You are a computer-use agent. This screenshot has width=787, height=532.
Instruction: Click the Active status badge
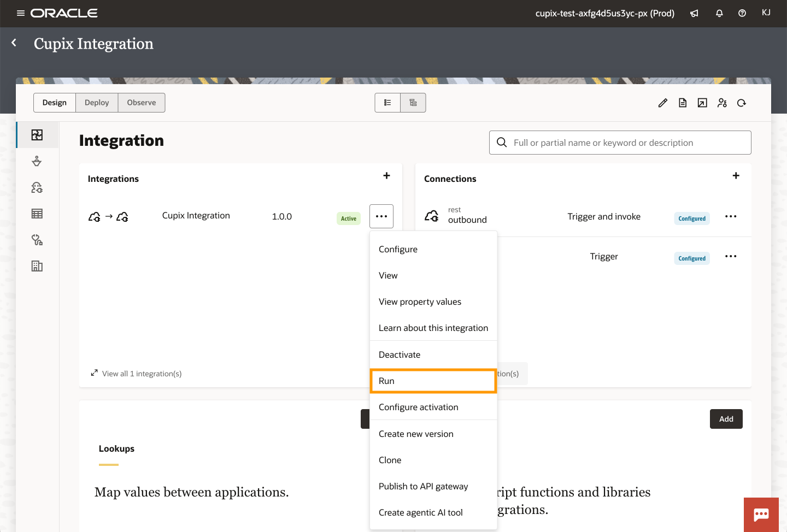(349, 218)
